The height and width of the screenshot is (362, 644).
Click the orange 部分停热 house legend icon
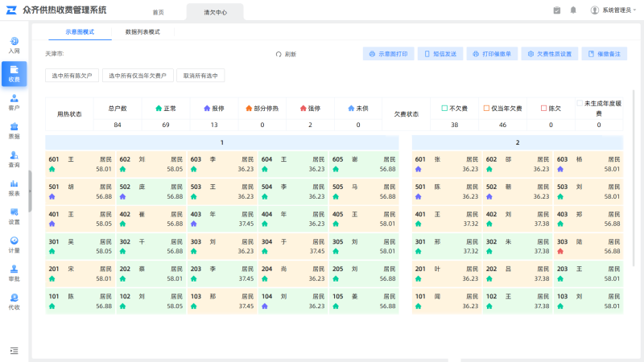(x=249, y=109)
